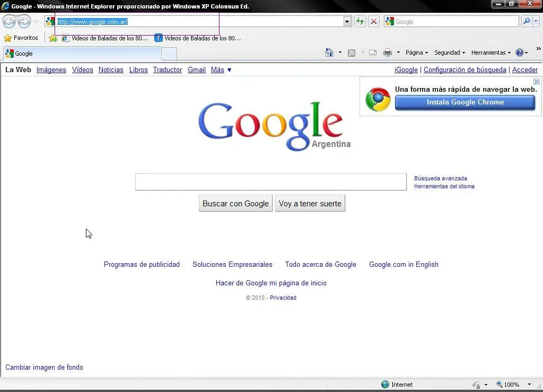This screenshot has height=392, width=543.
Task: Click the Print icon
Action: point(388,53)
